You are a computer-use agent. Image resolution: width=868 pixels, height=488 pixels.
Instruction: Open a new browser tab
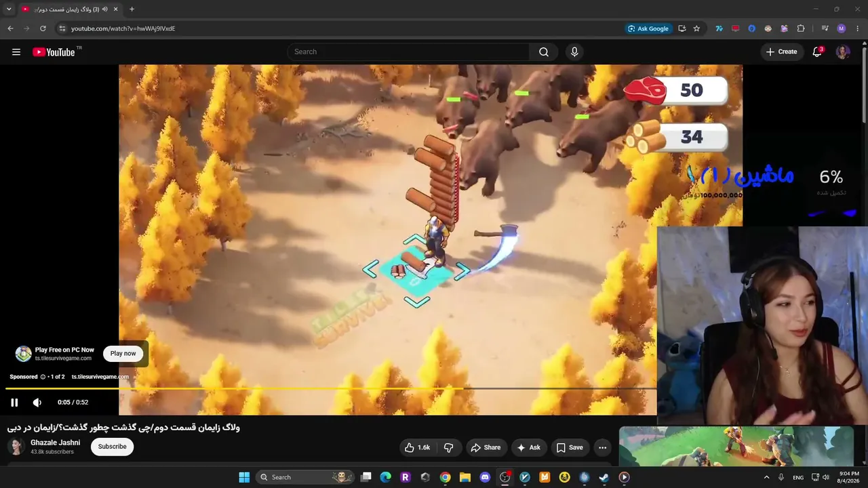(x=132, y=9)
